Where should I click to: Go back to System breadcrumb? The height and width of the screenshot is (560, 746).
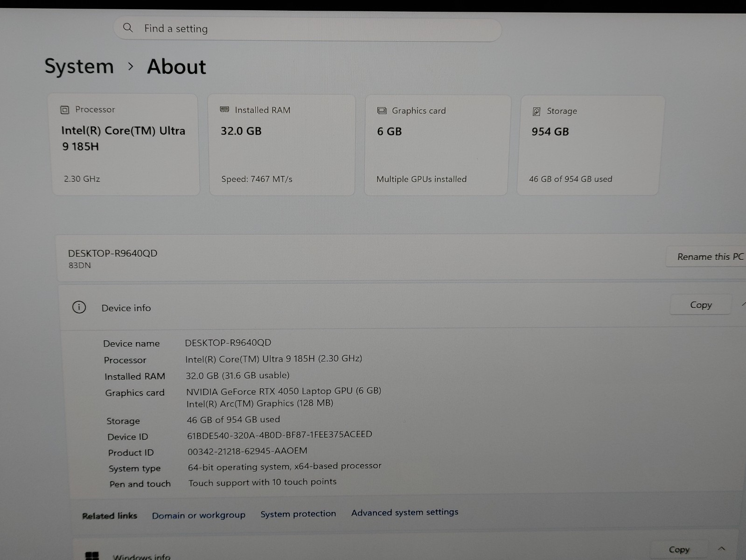[x=79, y=66]
